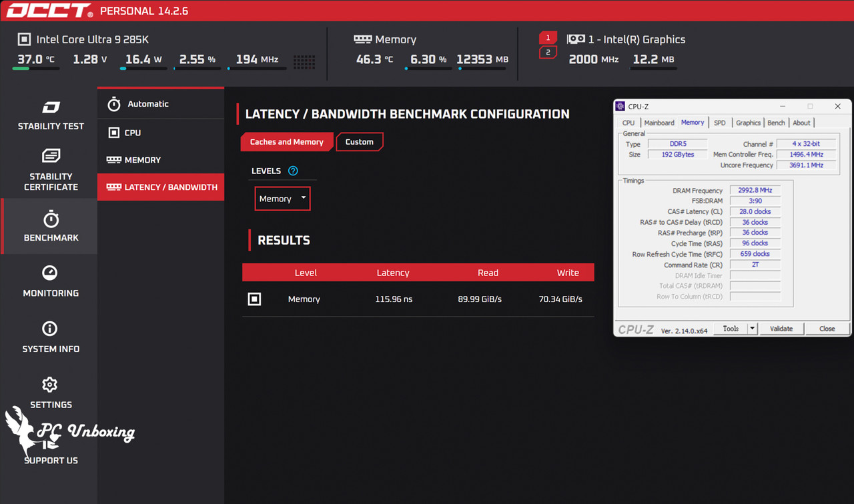The image size is (854, 504).
Task: Click the Command Rate 2T field
Action: click(x=755, y=265)
